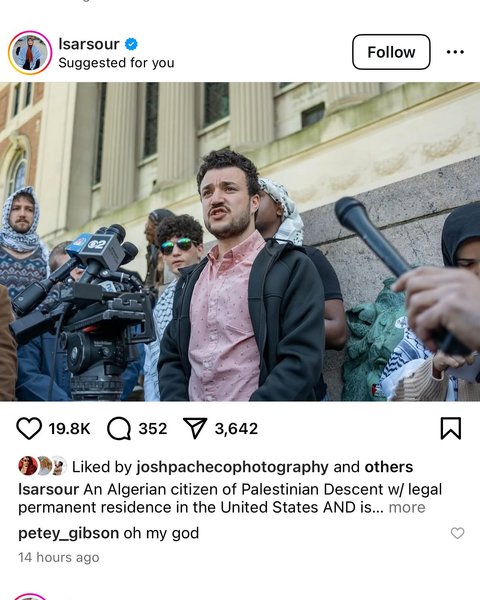Click lsarsour username in caption
The width and height of the screenshot is (480, 600).
[x=48, y=489]
